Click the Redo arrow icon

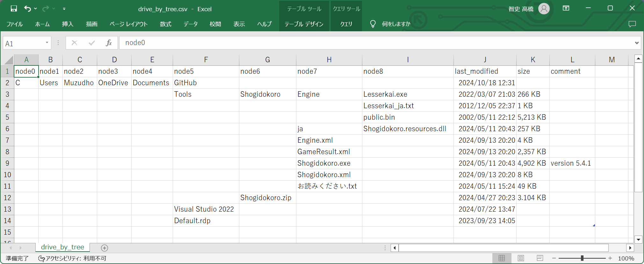point(46,9)
